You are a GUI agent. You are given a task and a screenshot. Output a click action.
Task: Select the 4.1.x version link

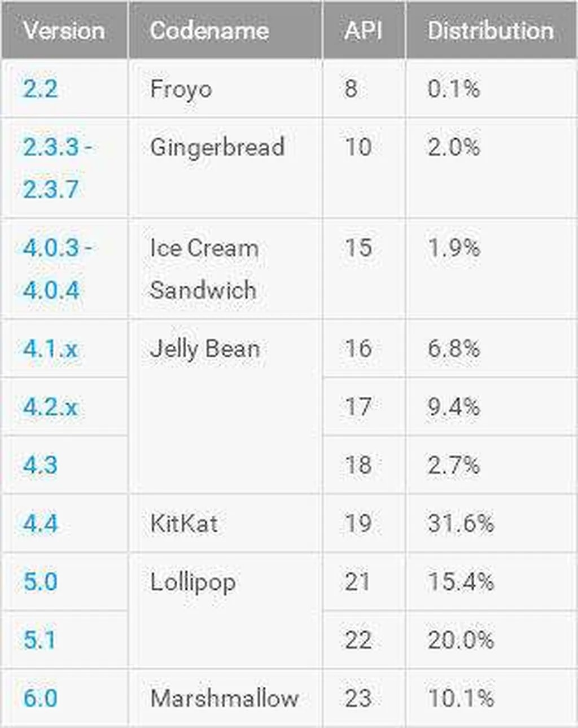point(50,349)
